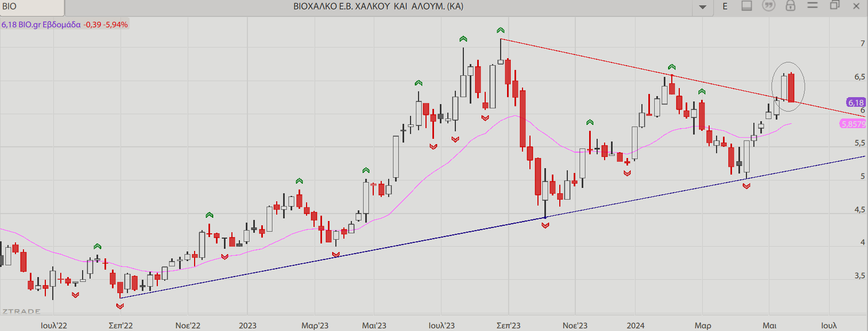Viewport: 868px width, 331px height.
Task: Toggle the bottom panel layout icon
Action: point(747,6)
